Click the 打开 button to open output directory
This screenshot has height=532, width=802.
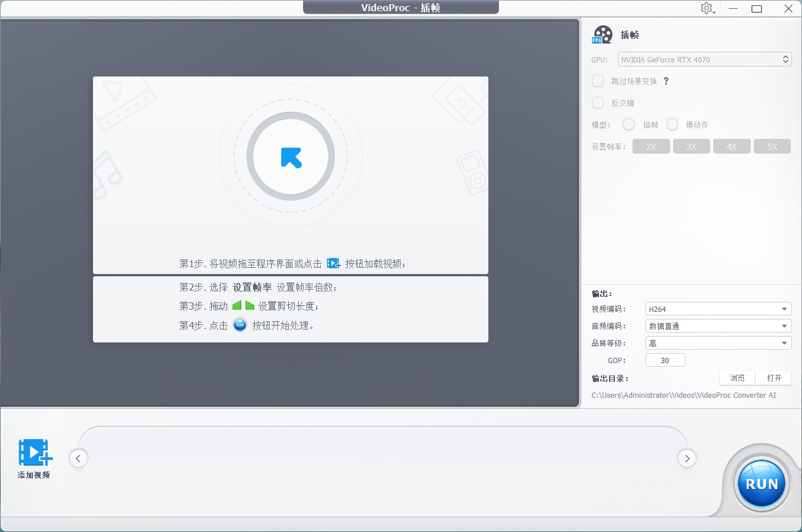click(x=773, y=378)
